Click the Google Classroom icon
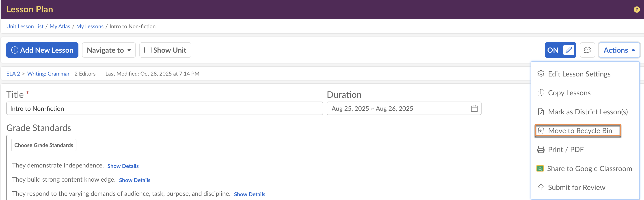This screenshot has width=644, height=200. pos(540,169)
